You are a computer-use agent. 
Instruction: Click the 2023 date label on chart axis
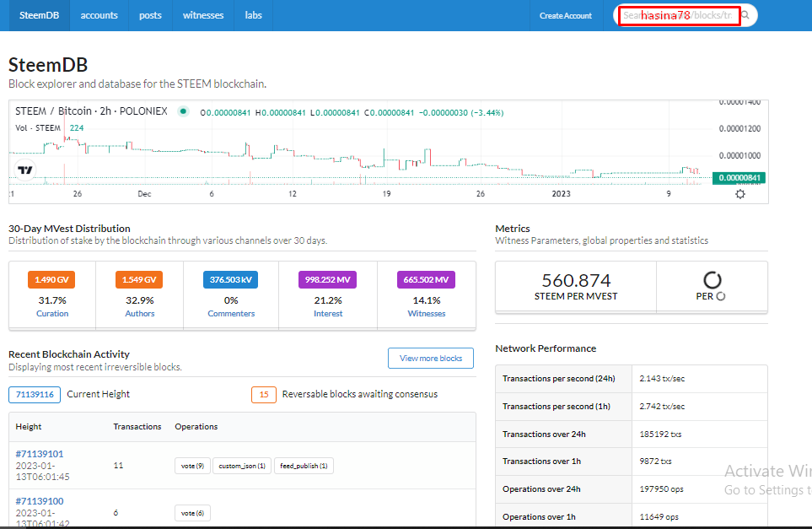(x=561, y=194)
